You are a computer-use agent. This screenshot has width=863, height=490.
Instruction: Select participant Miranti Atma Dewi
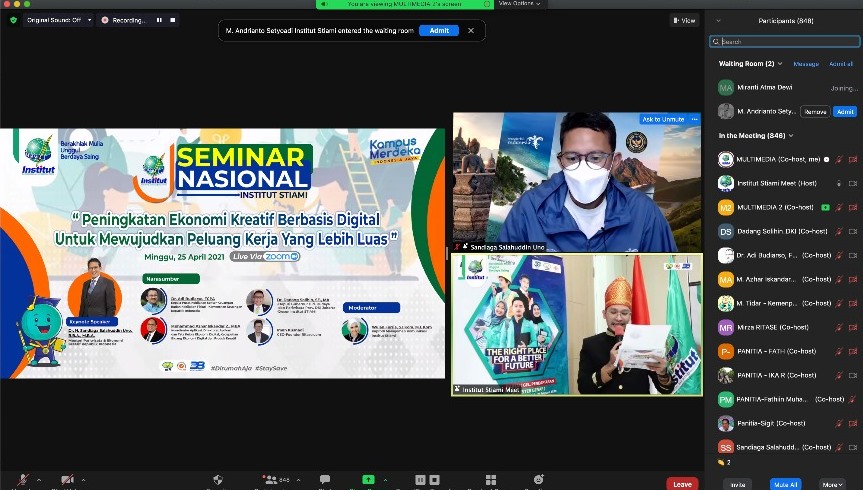tap(787, 88)
